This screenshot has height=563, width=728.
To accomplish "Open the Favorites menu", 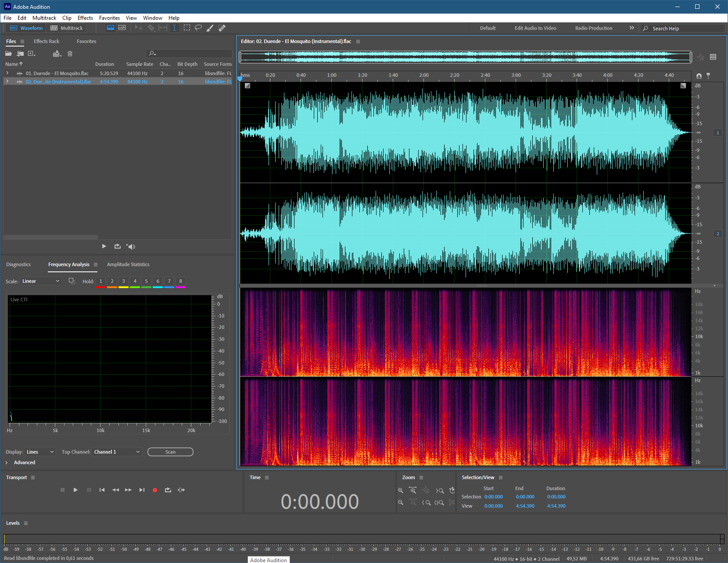I will [109, 18].
